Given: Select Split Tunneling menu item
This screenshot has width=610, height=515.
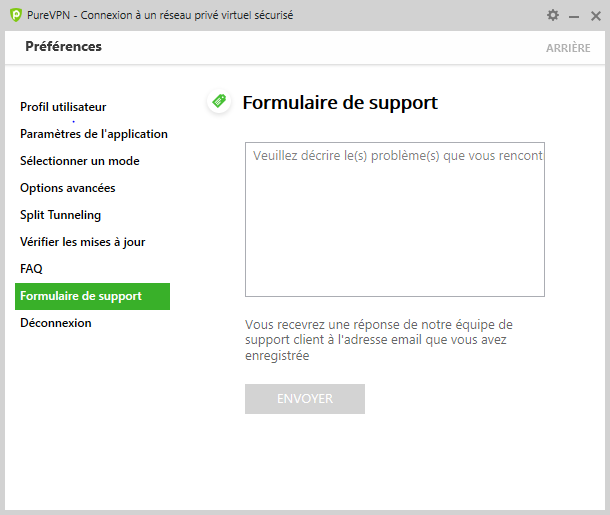Looking at the screenshot, I should click(60, 215).
